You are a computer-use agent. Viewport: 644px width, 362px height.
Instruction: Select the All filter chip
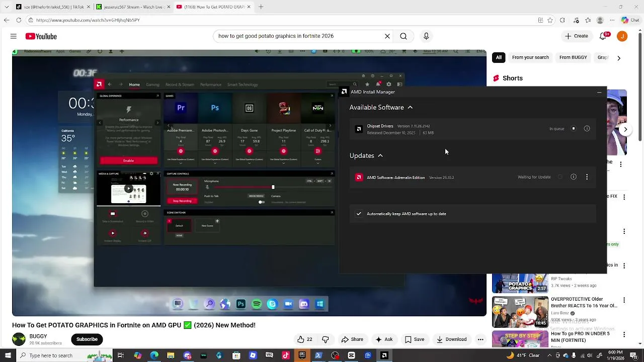click(499, 57)
